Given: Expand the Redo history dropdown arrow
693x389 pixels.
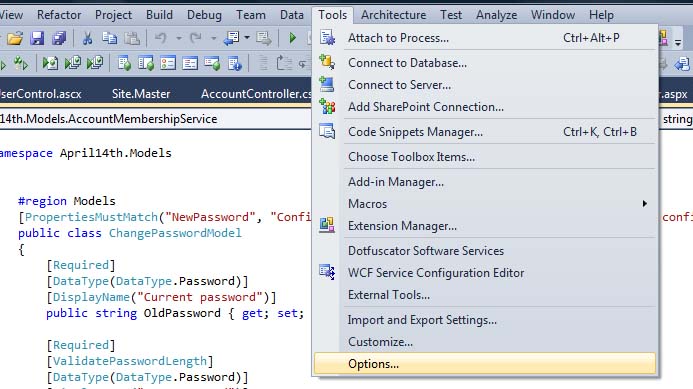Looking at the screenshot, I should coord(213,38).
